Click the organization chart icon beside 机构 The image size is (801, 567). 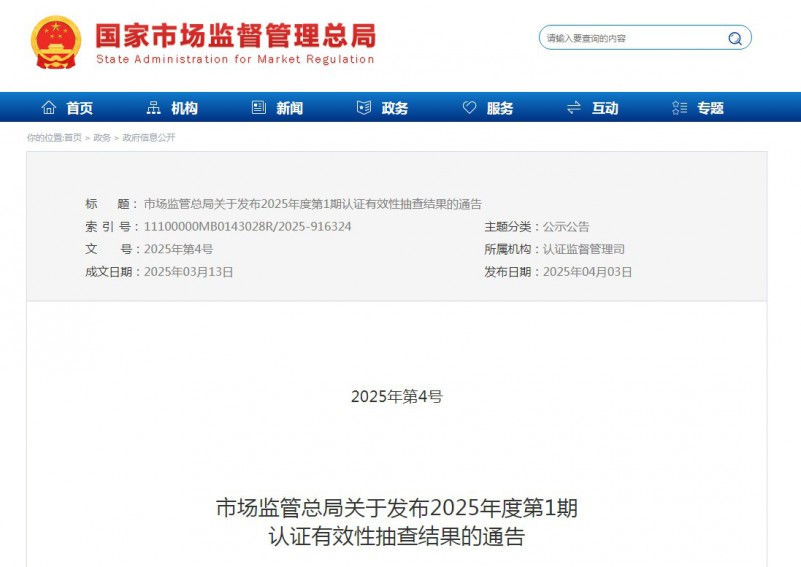click(153, 107)
